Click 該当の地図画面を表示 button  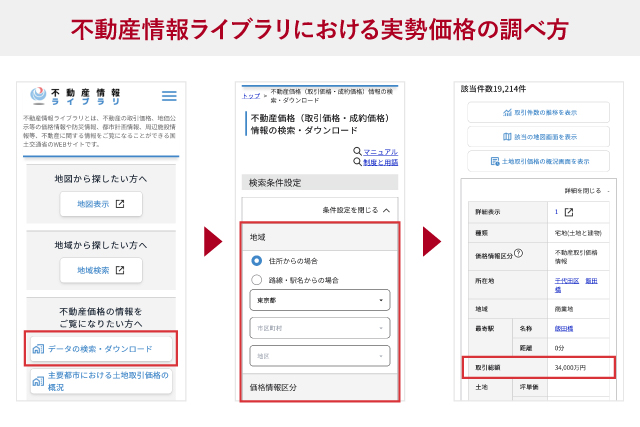click(x=538, y=137)
